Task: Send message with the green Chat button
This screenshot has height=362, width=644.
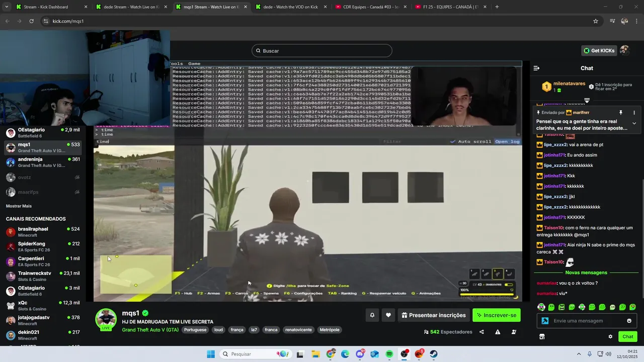Action: 628,336
